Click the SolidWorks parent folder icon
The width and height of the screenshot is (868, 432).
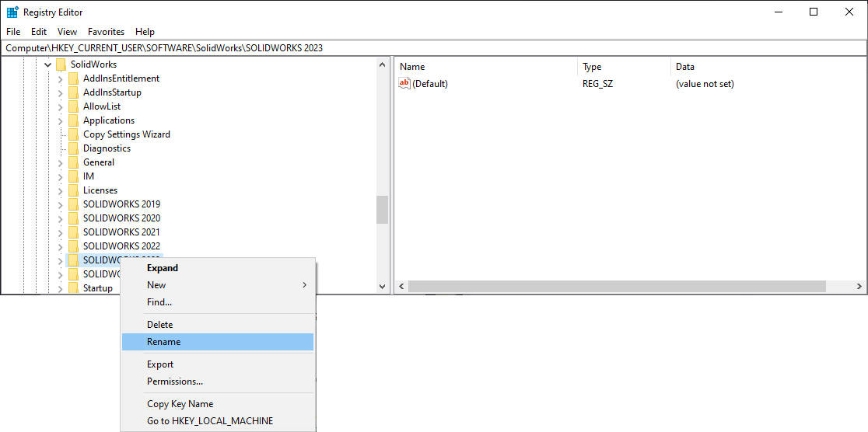(61, 64)
